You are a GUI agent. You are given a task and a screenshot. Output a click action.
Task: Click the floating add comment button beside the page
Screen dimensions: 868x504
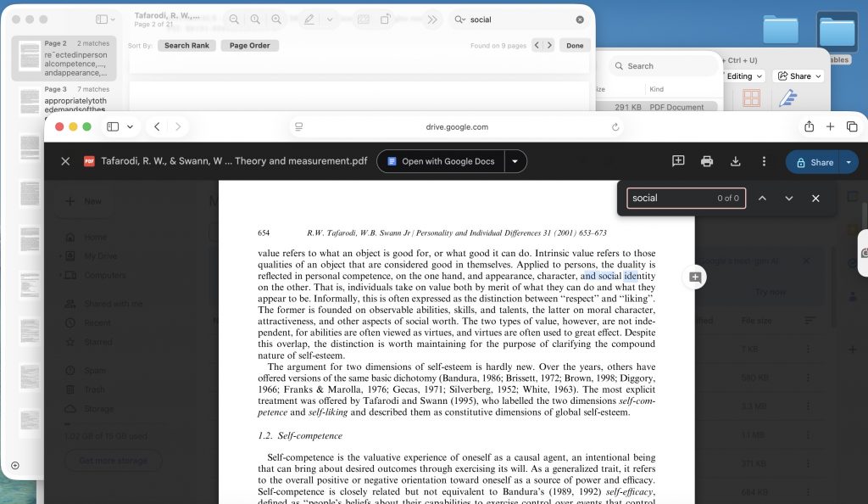click(x=695, y=277)
